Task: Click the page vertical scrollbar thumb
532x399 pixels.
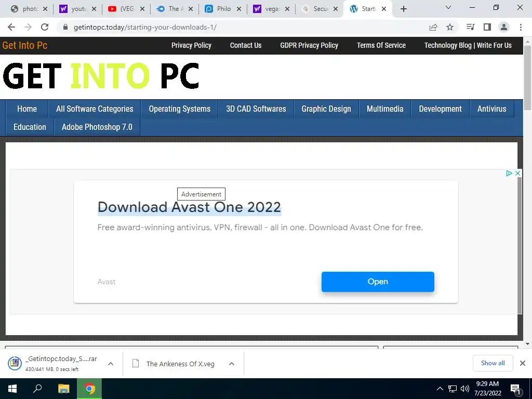Action: pyautogui.click(x=528, y=77)
